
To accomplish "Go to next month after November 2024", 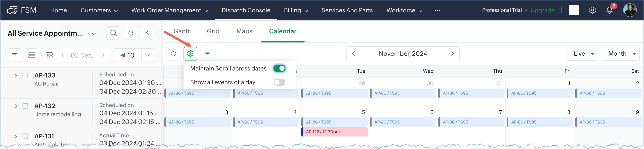I will [452, 54].
